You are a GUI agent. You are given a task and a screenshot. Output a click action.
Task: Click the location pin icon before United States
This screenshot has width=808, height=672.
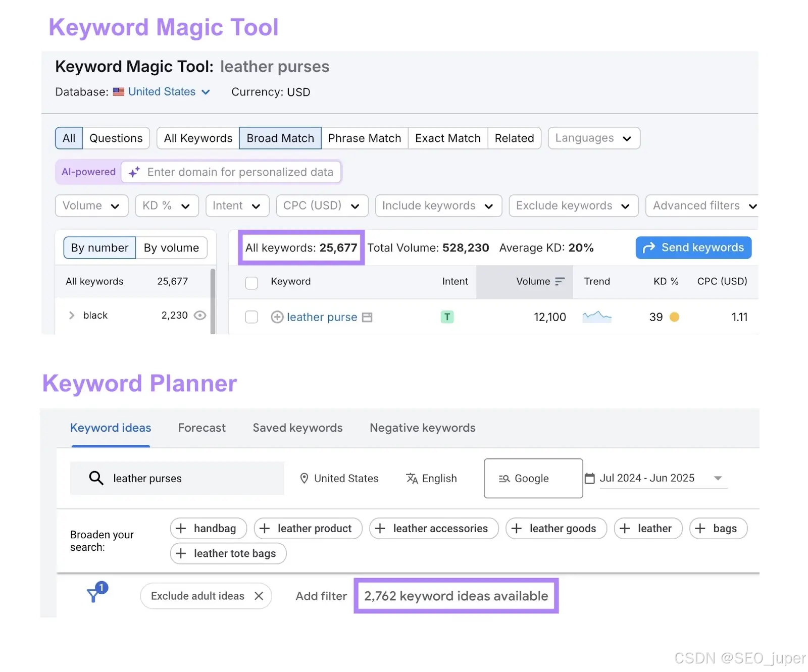pos(304,478)
